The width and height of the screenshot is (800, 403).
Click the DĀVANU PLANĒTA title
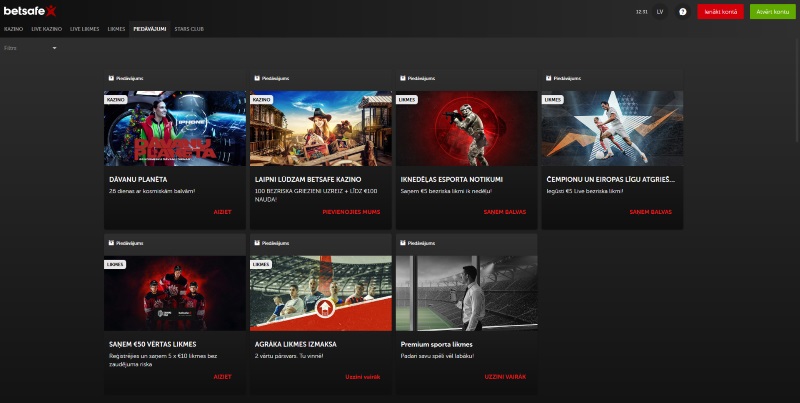138,180
